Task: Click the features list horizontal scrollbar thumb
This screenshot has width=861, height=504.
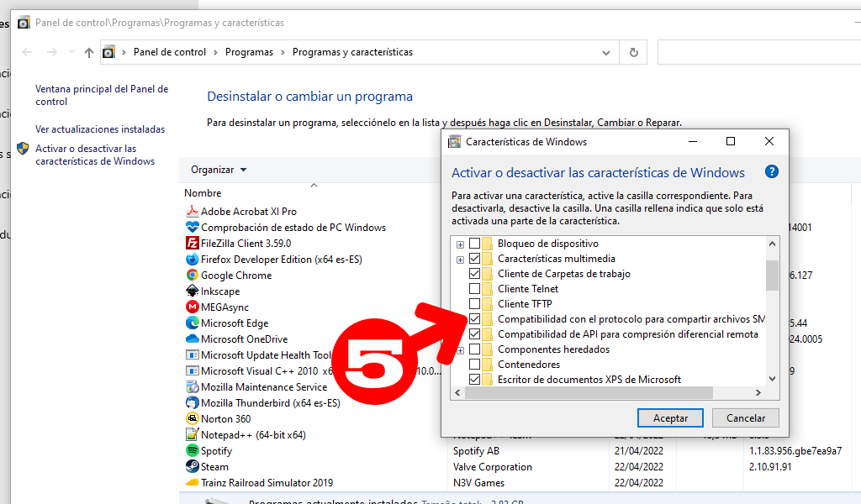Action: pyautogui.click(x=589, y=392)
